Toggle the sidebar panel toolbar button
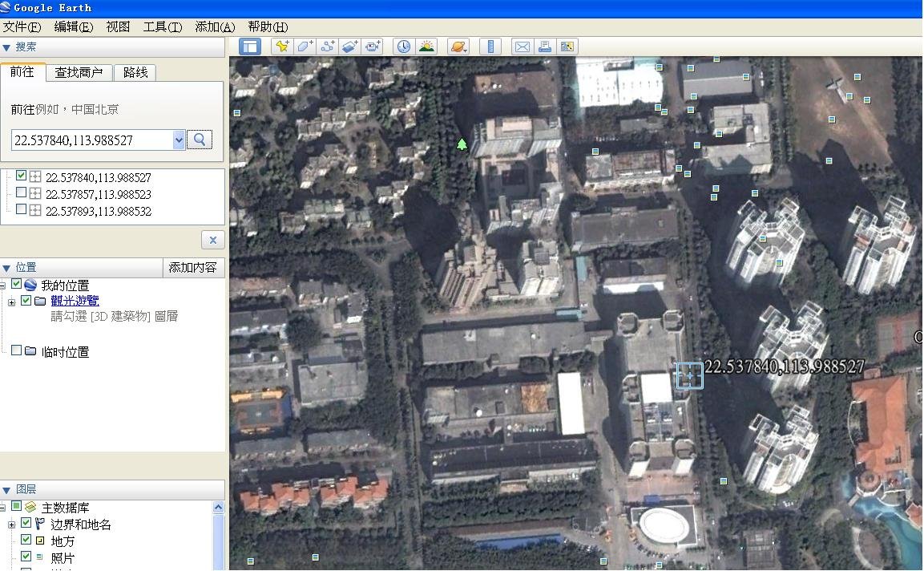The height and width of the screenshot is (571, 924). pos(250,47)
